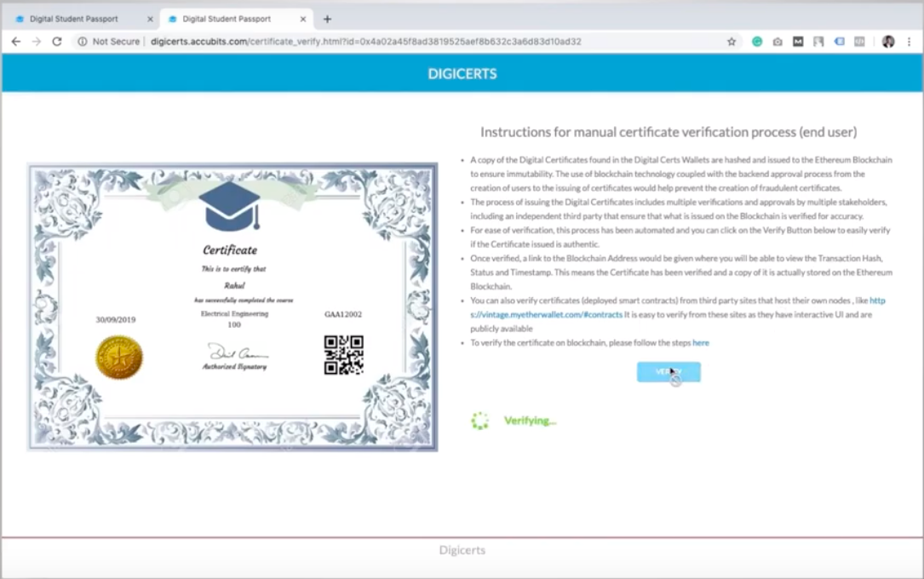Bookmark this page with the star icon
The width and height of the screenshot is (924, 579).
[x=732, y=42]
